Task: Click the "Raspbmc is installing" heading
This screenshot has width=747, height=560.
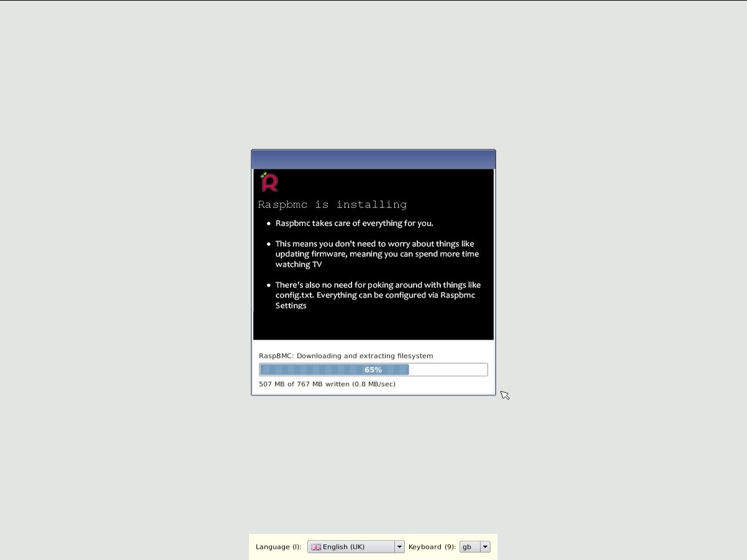Action: tap(332, 204)
